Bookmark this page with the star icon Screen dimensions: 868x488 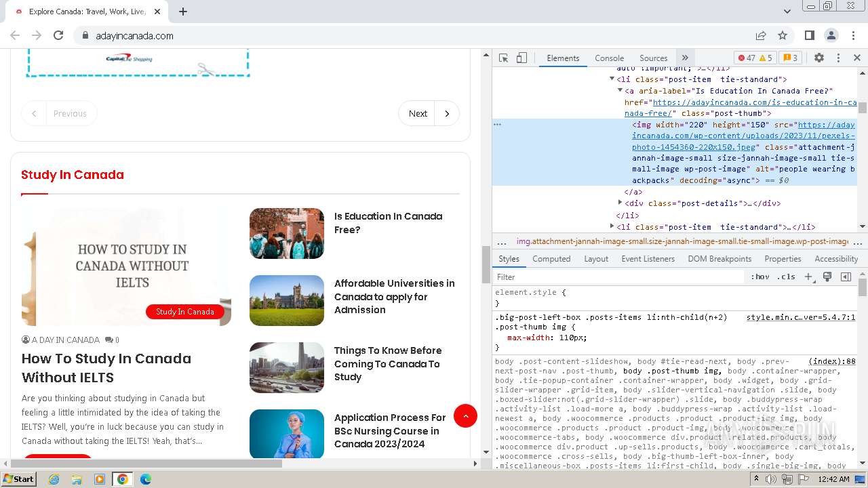pyautogui.click(x=783, y=35)
